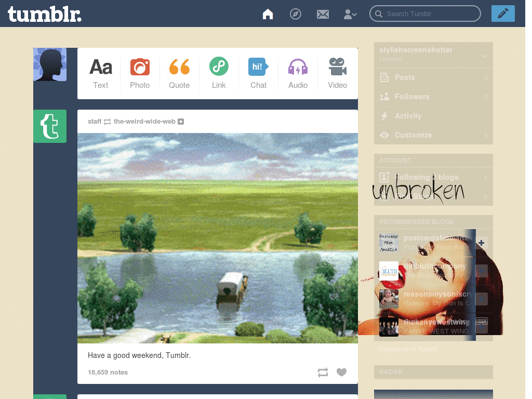Image resolution: width=532 pixels, height=399 pixels.
Task: Create a new Chat post
Action: [x=258, y=73]
